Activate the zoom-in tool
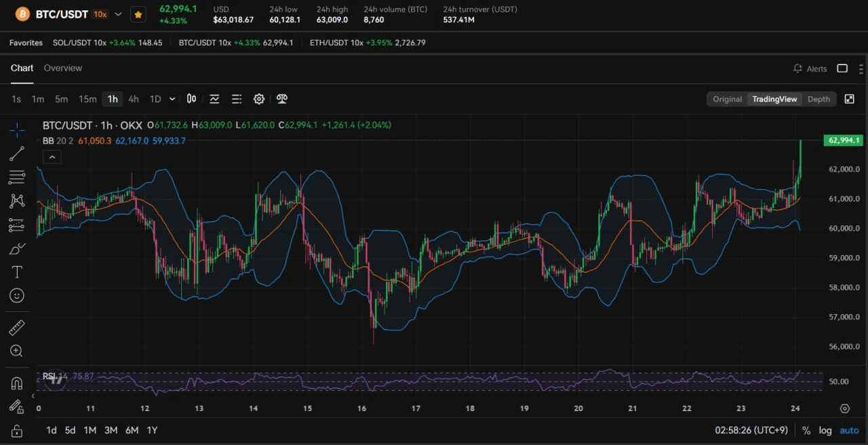 point(18,351)
